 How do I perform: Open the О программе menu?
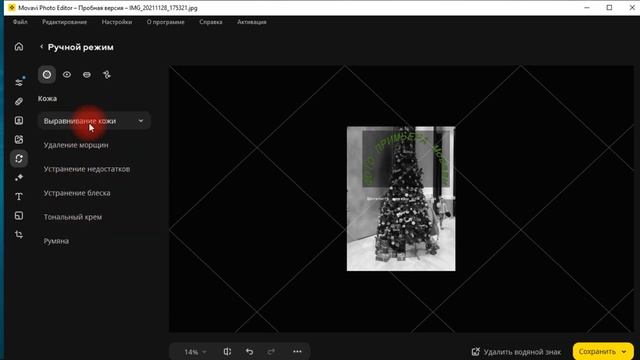[166, 22]
